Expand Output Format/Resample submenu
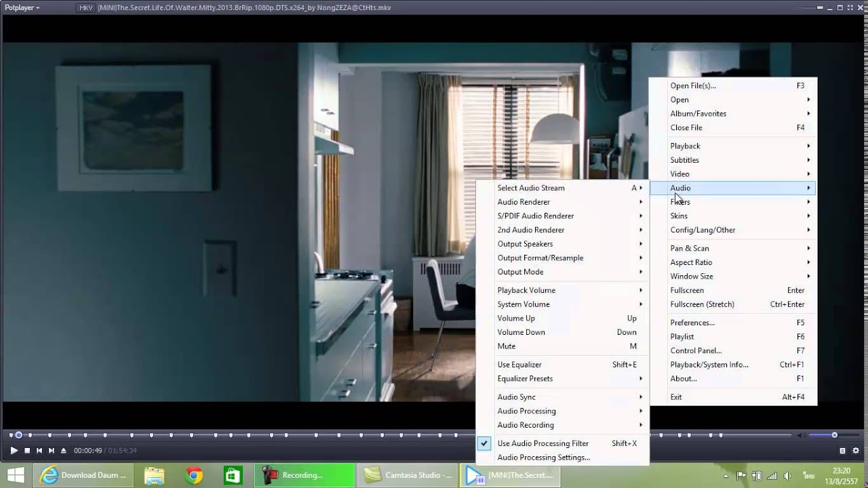 (562, 258)
